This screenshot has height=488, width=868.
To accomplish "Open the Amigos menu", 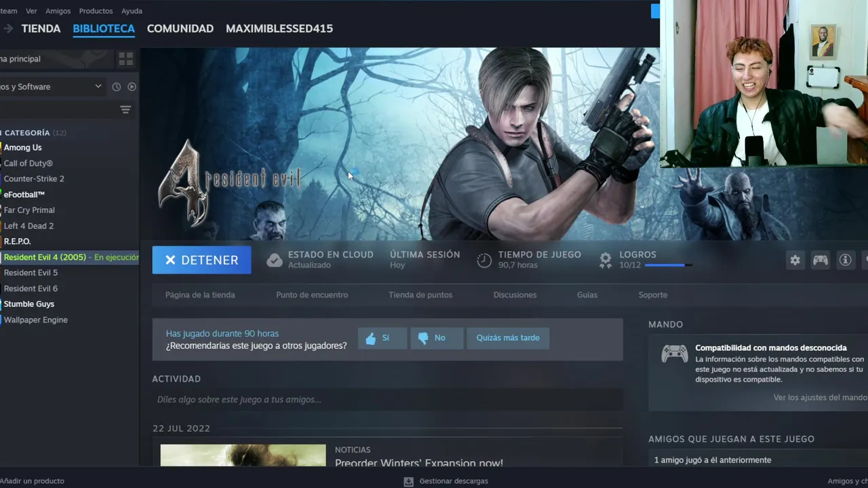I will 58,11.
